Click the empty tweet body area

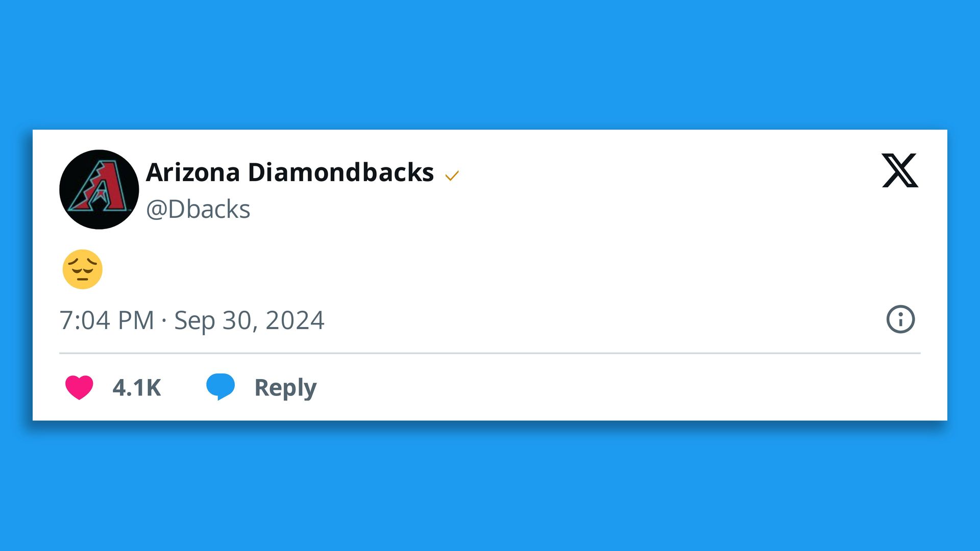point(459,269)
